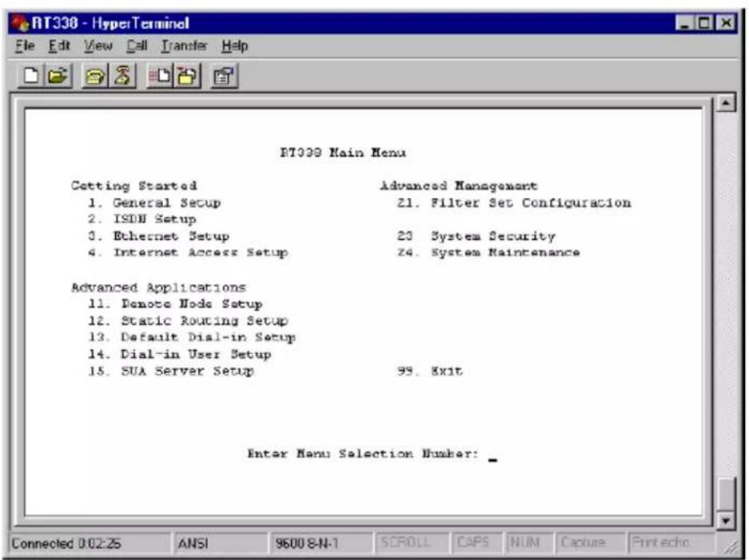
Task: Click the 'Getting Started' section heading
Action: click(x=133, y=185)
